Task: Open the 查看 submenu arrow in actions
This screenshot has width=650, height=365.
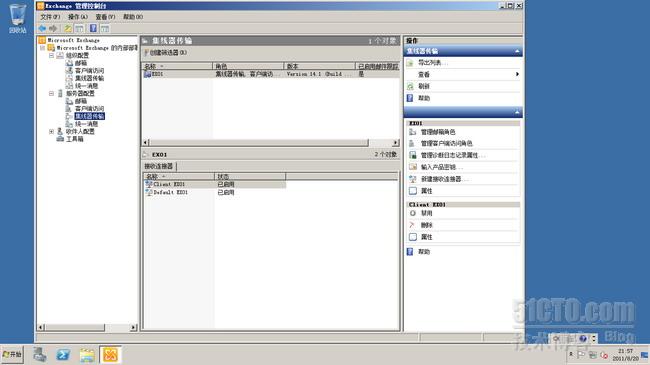Action: point(517,74)
